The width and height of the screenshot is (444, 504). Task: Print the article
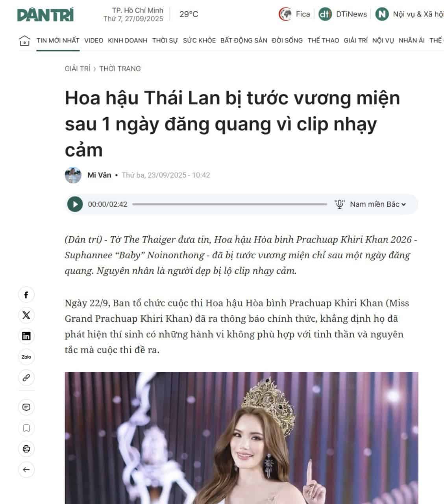pos(26,449)
